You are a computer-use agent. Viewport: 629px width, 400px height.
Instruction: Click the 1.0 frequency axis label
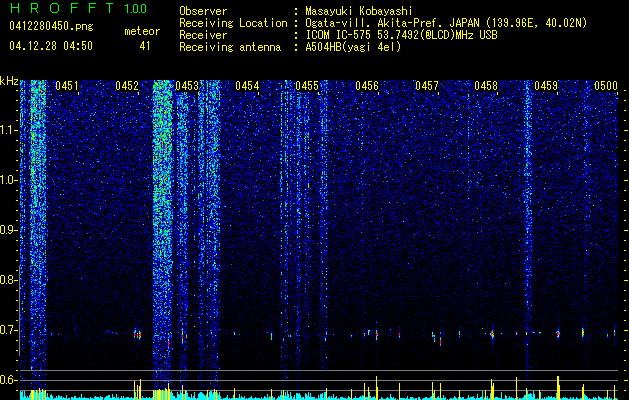coord(8,180)
